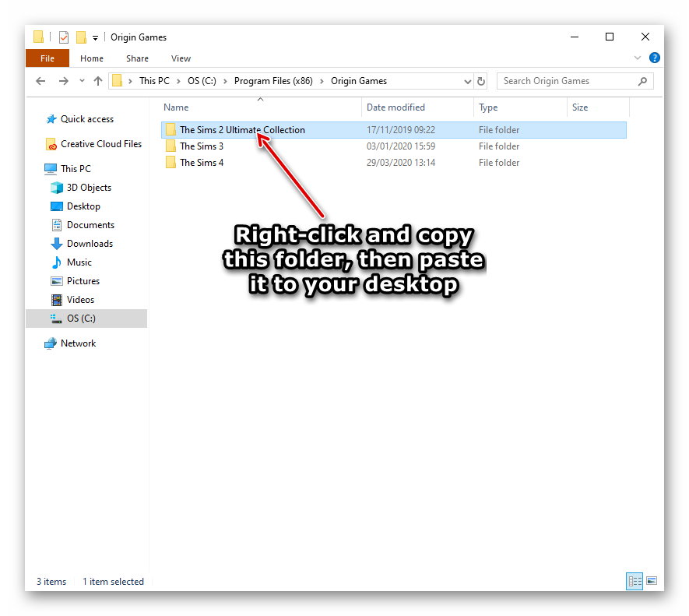Open 3D Objects in the sidebar
This screenshot has width=689, height=616.
(x=89, y=188)
